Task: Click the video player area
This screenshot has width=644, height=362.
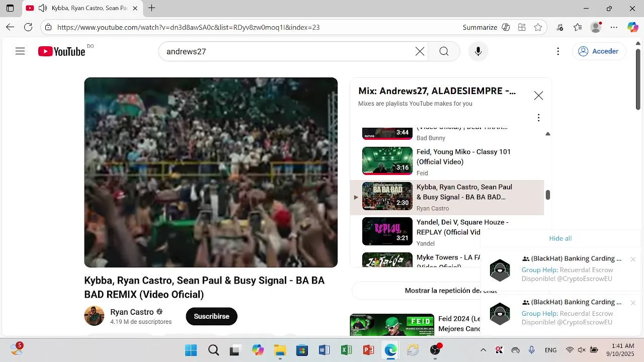Action: point(211,172)
